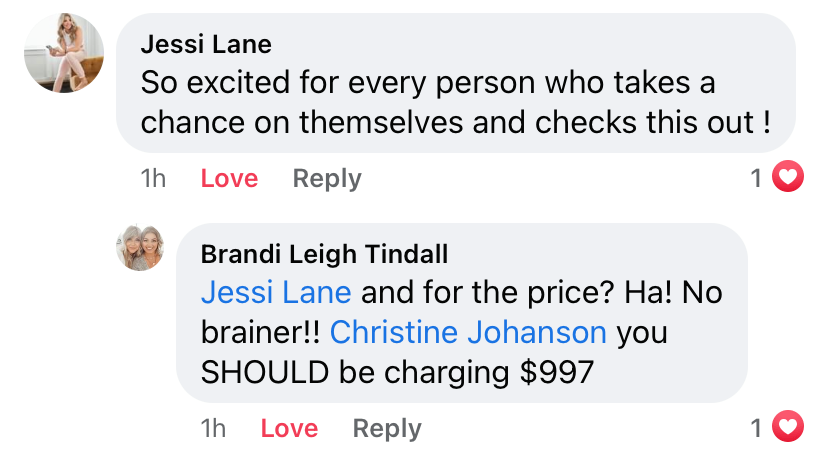Click the Brandi Leigh Tindall author name
828x459 pixels.
pos(324,254)
